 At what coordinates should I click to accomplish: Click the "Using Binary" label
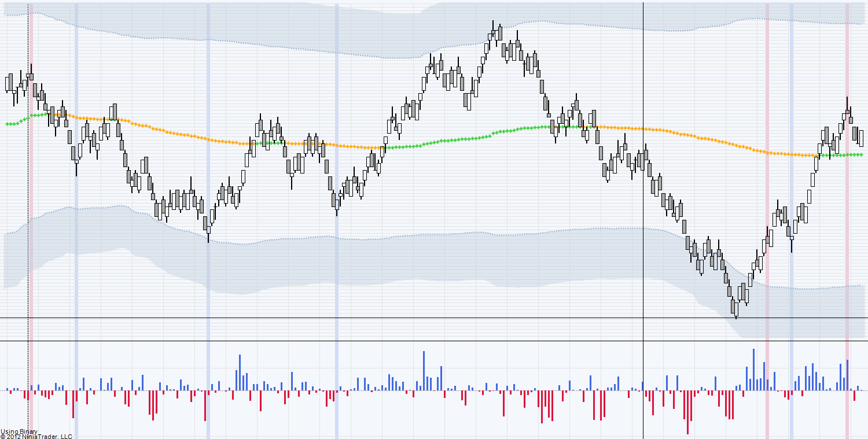point(19,431)
